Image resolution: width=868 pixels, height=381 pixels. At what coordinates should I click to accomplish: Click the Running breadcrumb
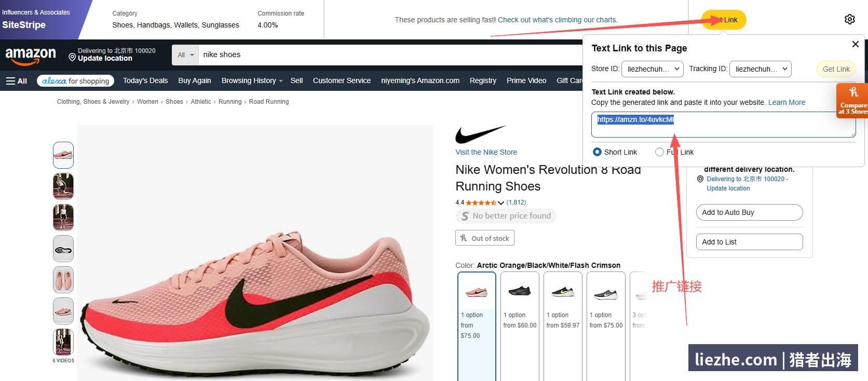[230, 102]
